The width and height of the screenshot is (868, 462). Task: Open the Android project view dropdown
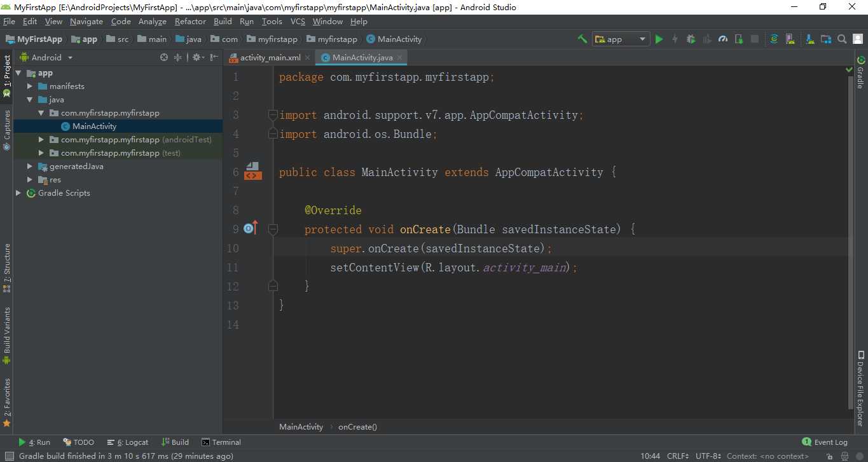tap(46, 57)
